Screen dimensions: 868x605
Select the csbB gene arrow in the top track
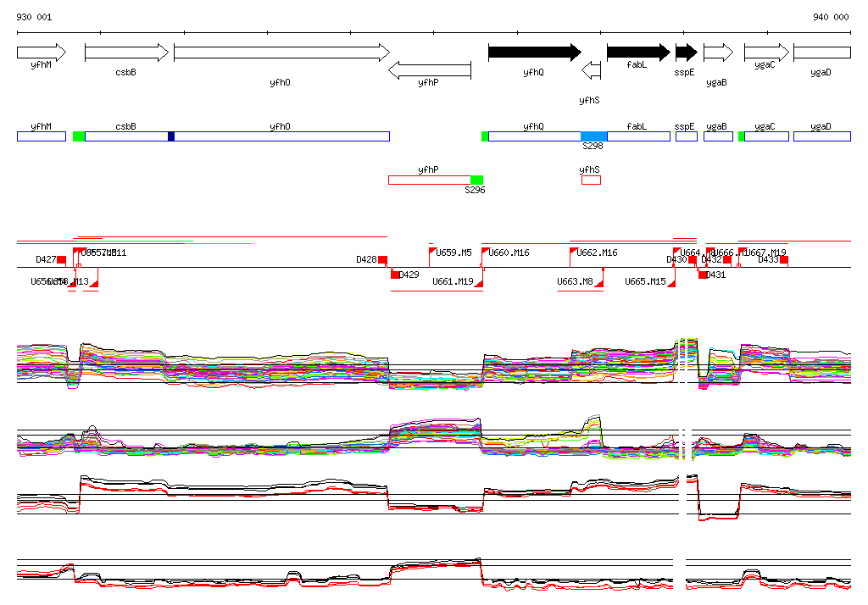pyautogui.click(x=127, y=53)
